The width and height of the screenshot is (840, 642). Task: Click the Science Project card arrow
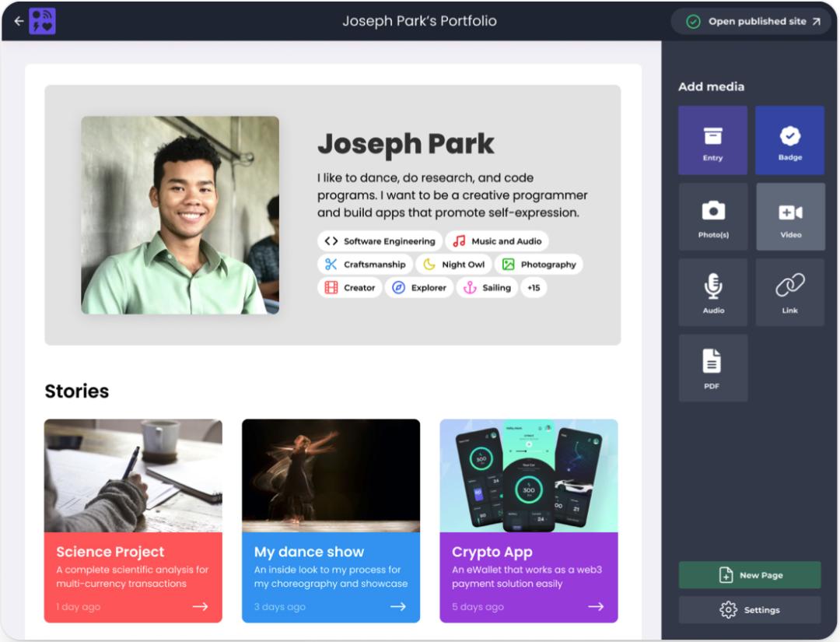pos(201,607)
